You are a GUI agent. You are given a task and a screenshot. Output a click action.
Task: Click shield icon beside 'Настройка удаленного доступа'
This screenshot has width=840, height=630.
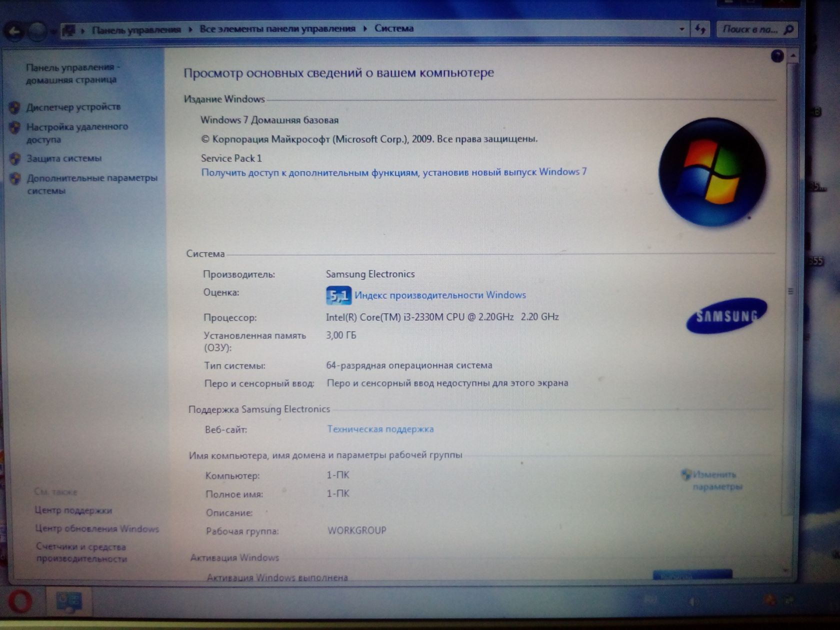point(14,127)
